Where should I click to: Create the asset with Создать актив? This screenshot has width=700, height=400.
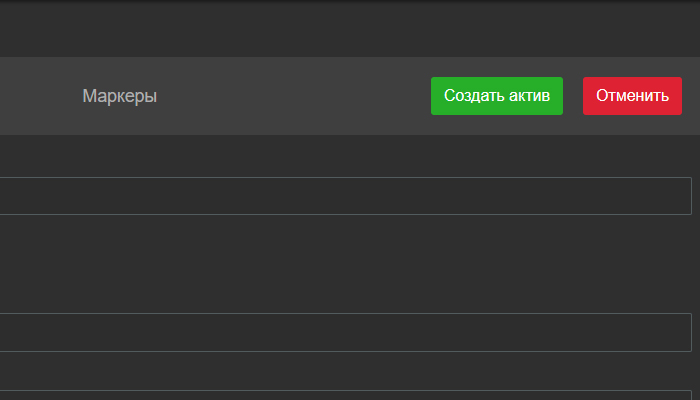[x=497, y=96]
